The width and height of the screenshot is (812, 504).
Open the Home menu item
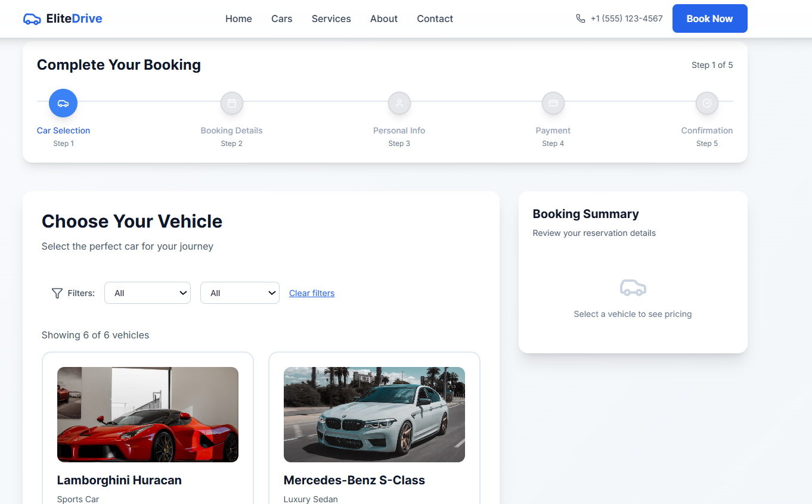coord(238,19)
